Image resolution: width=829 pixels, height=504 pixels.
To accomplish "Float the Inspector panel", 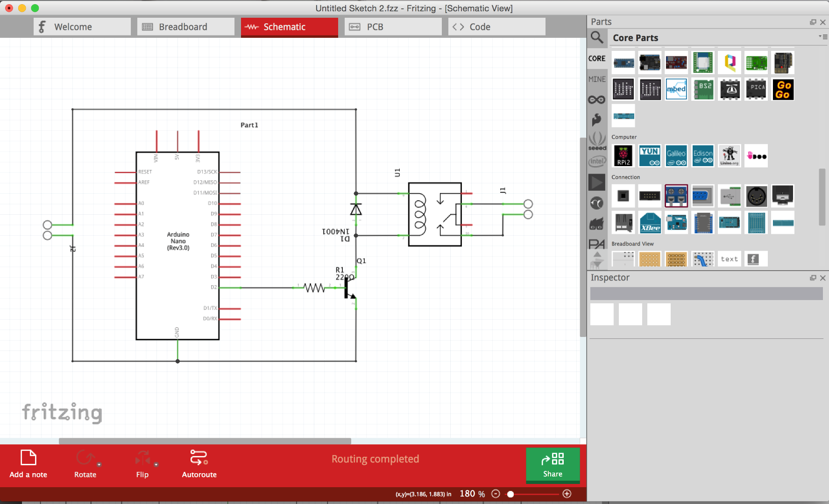I will [x=813, y=278].
